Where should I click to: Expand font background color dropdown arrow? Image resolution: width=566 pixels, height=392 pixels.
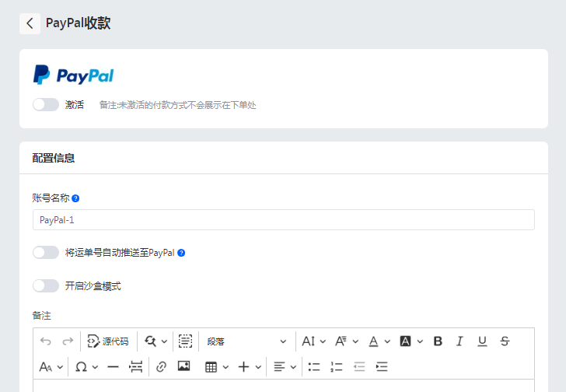tap(420, 341)
